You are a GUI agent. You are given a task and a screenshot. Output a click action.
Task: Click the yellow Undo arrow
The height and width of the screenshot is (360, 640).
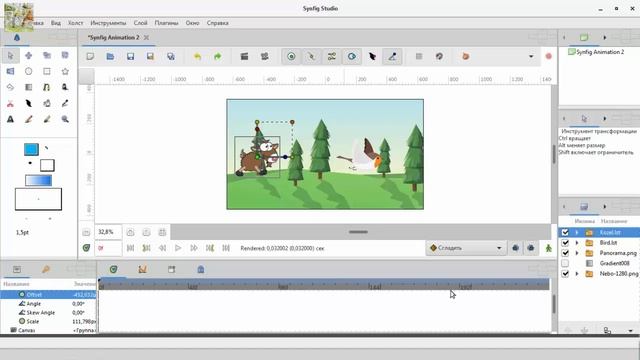click(x=198, y=56)
